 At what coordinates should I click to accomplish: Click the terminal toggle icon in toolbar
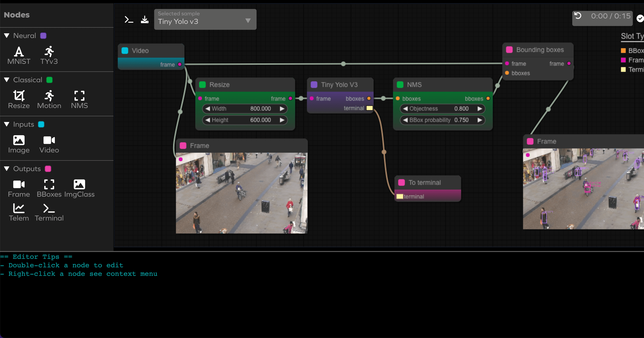click(129, 20)
